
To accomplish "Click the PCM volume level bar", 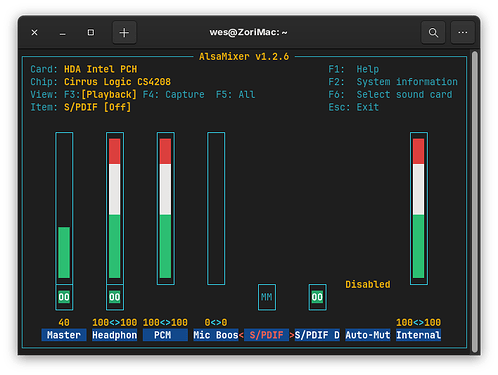I will coord(165,208).
